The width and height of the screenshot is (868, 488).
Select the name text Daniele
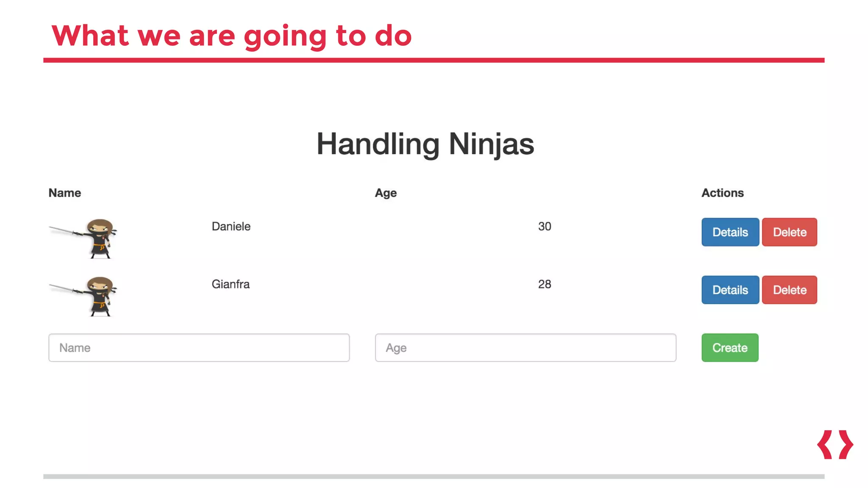point(231,226)
